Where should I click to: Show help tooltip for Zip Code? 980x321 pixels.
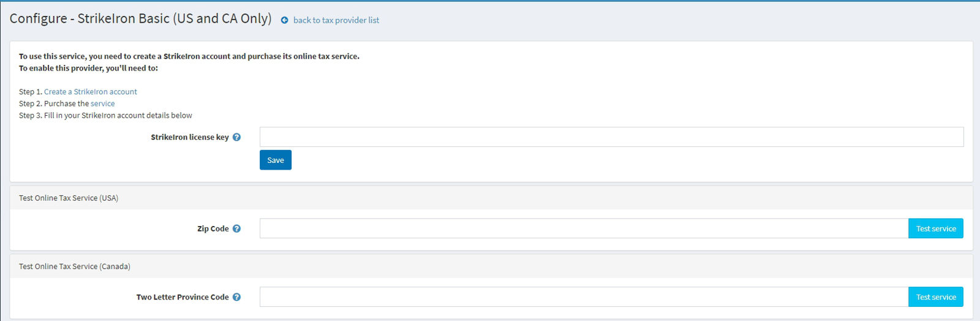[x=236, y=228]
